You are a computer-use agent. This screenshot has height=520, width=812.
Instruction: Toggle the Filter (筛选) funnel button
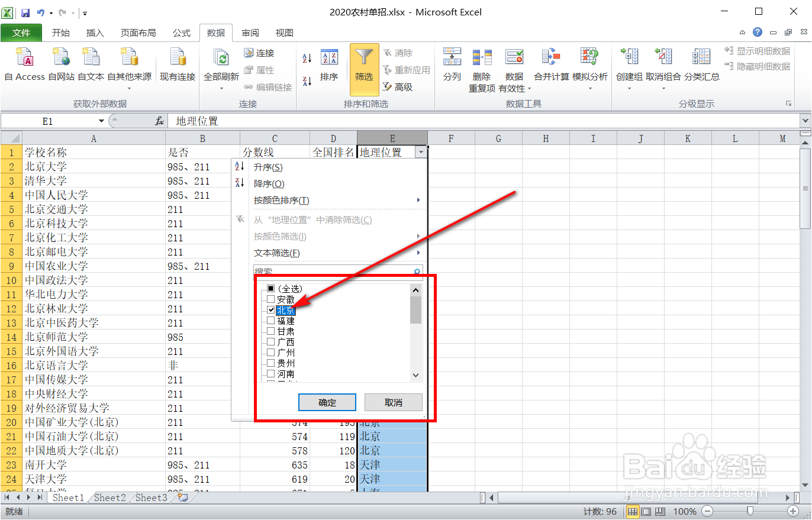[364, 69]
